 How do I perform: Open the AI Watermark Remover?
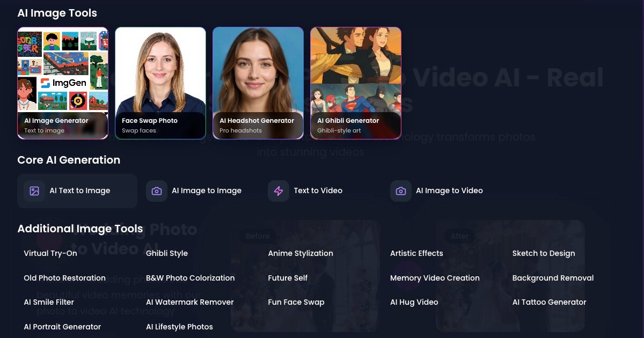(x=190, y=302)
